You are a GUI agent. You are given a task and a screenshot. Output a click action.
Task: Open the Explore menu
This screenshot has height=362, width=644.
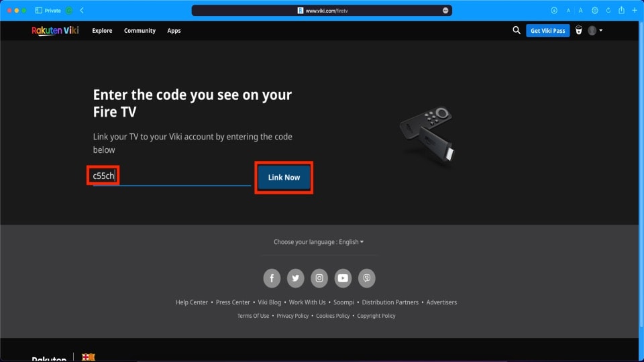click(102, 31)
